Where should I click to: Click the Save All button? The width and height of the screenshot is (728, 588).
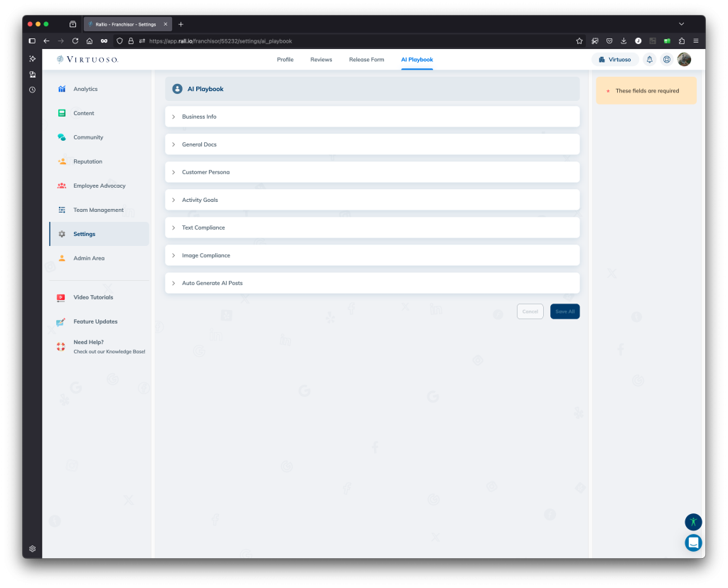[x=564, y=311]
